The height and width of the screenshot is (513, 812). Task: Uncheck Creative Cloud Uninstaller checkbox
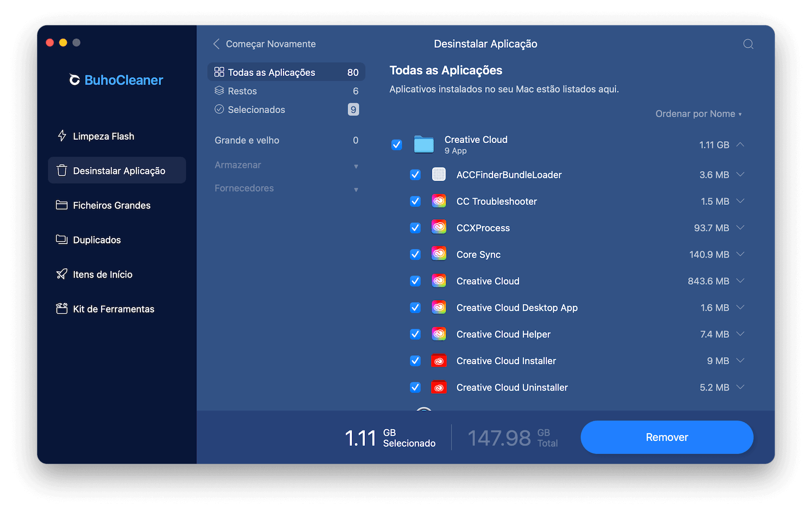click(415, 387)
